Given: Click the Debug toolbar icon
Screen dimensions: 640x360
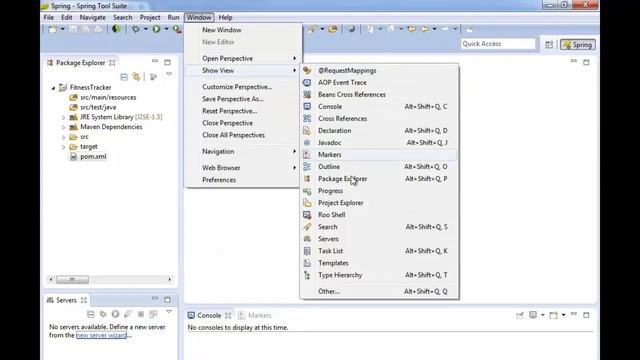Looking at the screenshot, I should click(x=136, y=29).
